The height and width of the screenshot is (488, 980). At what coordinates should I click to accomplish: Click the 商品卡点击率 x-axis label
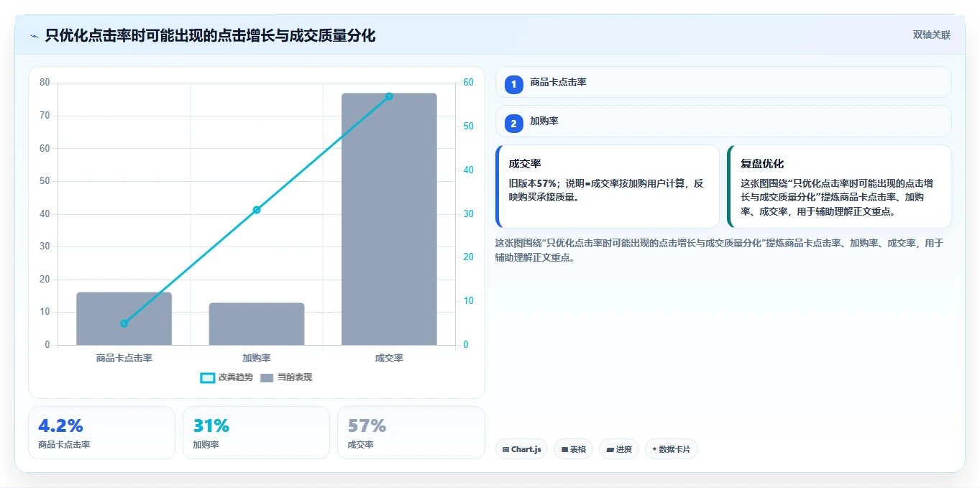124,358
